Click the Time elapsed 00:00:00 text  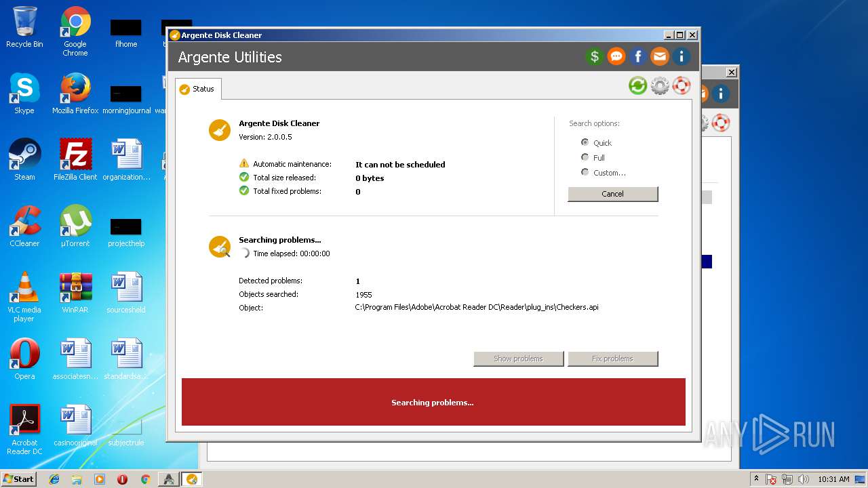click(x=292, y=253)
